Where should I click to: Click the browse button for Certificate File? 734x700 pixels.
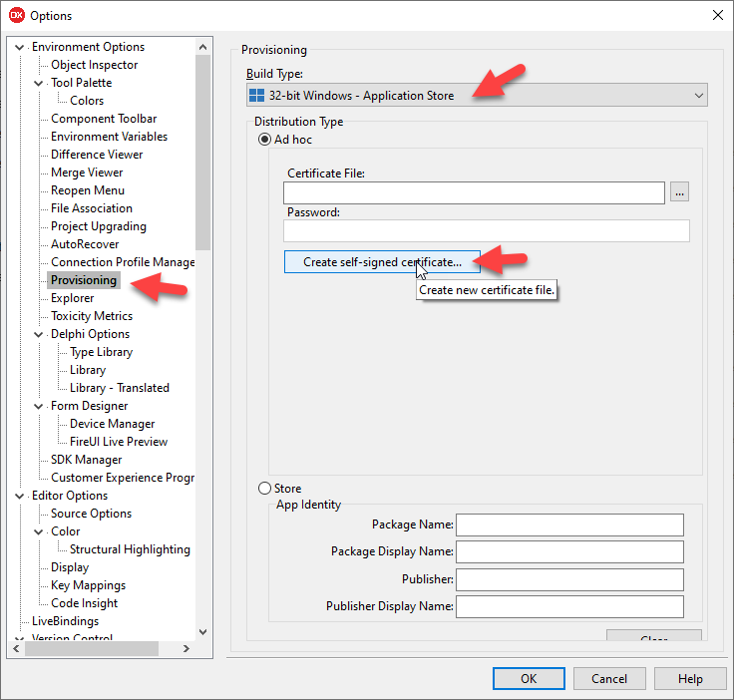(x=679, y=192)
